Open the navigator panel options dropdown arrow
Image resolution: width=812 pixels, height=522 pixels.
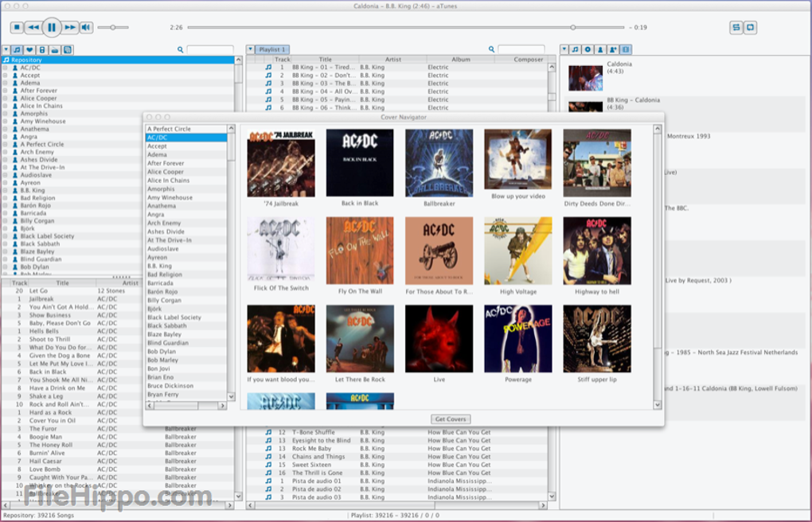tap(6, 49)
